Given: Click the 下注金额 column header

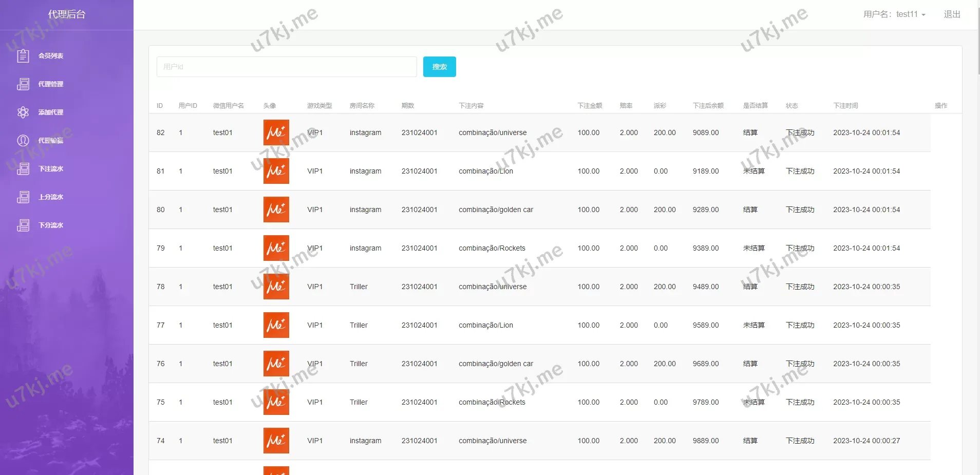Looking at the screenshot, I should pos(590,106).
